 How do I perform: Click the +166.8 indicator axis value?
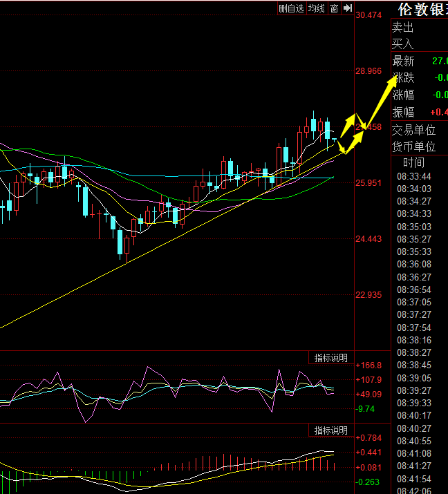pyautogui.click(x=368, y=365)
